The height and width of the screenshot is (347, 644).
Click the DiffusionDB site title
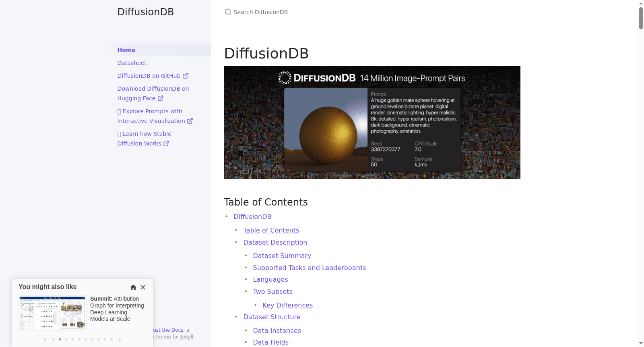pos(146,12)
